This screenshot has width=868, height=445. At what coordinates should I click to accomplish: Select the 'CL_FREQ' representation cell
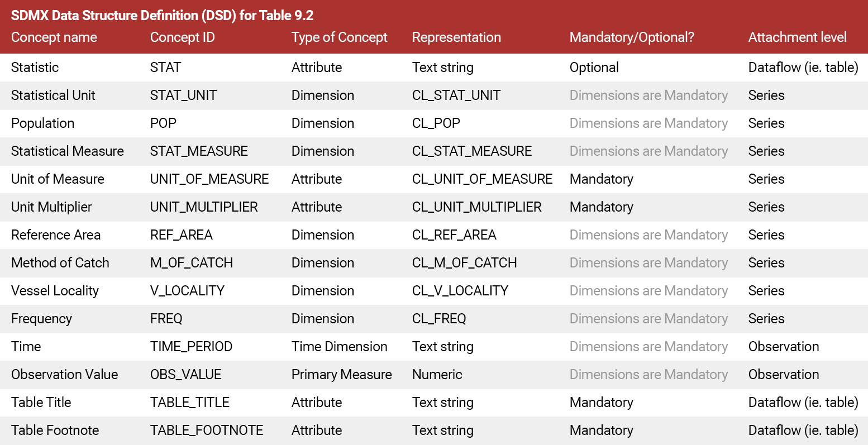click(x=439, y=319)
